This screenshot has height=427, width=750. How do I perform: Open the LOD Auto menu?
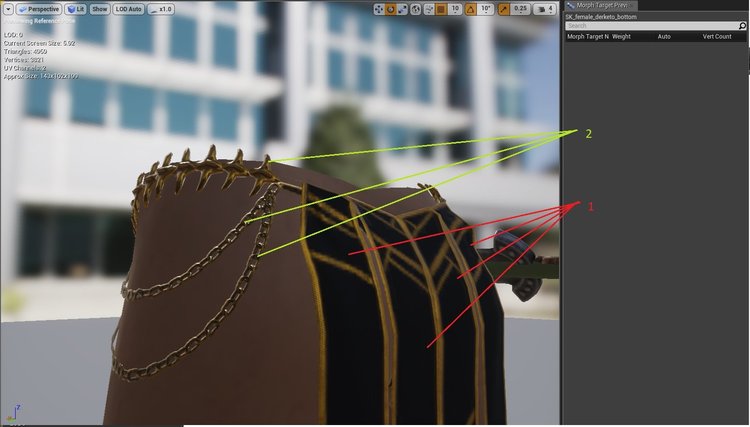pos(129,9)
